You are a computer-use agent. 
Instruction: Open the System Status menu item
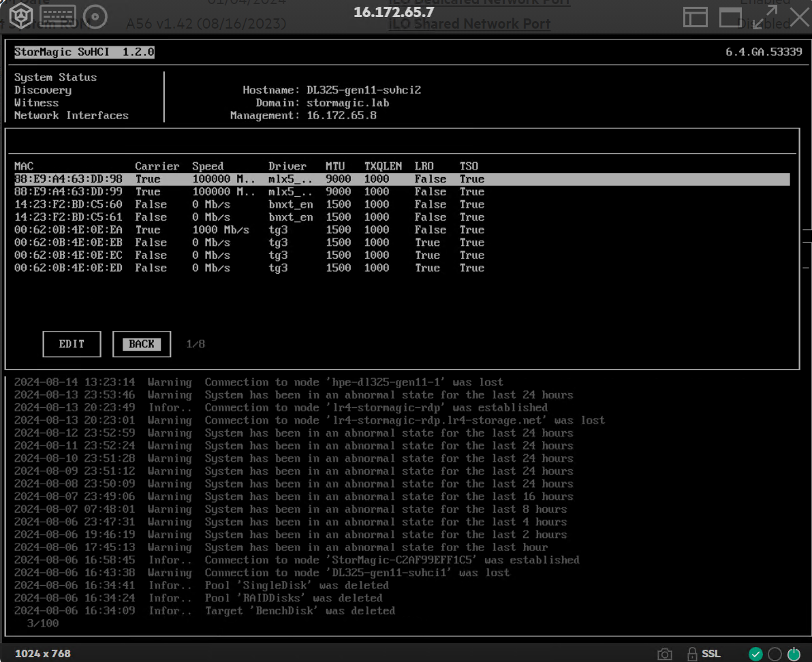click(x=55, y=77)
